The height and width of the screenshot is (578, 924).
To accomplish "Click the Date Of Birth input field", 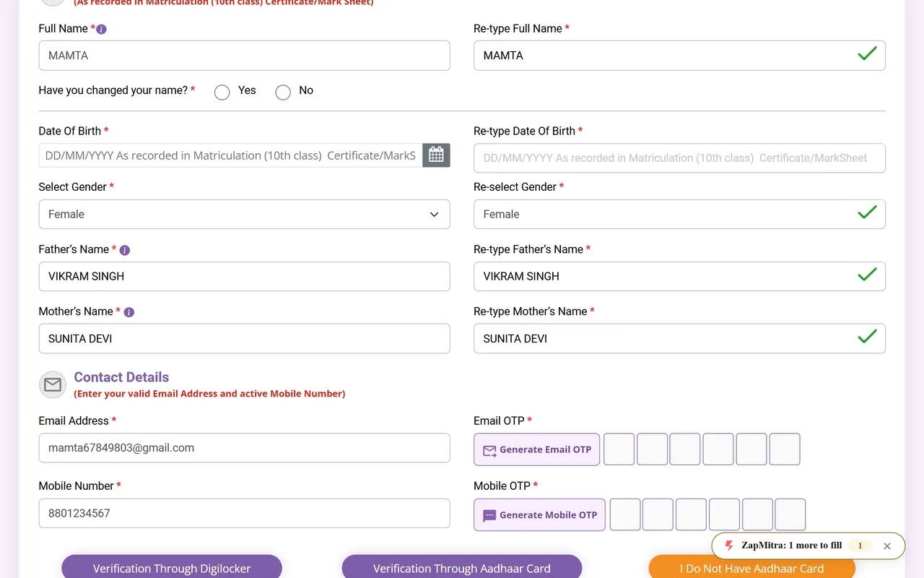I will pos(231,155).
